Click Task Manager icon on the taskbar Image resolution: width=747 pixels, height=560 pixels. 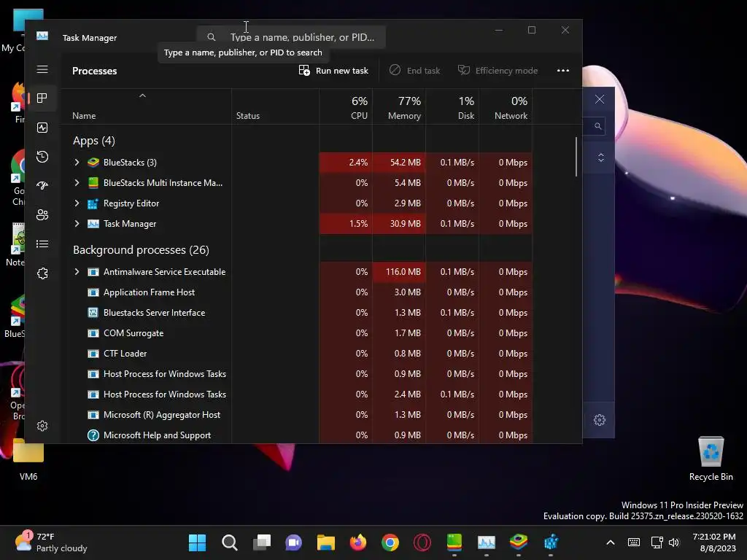point(487,542)
